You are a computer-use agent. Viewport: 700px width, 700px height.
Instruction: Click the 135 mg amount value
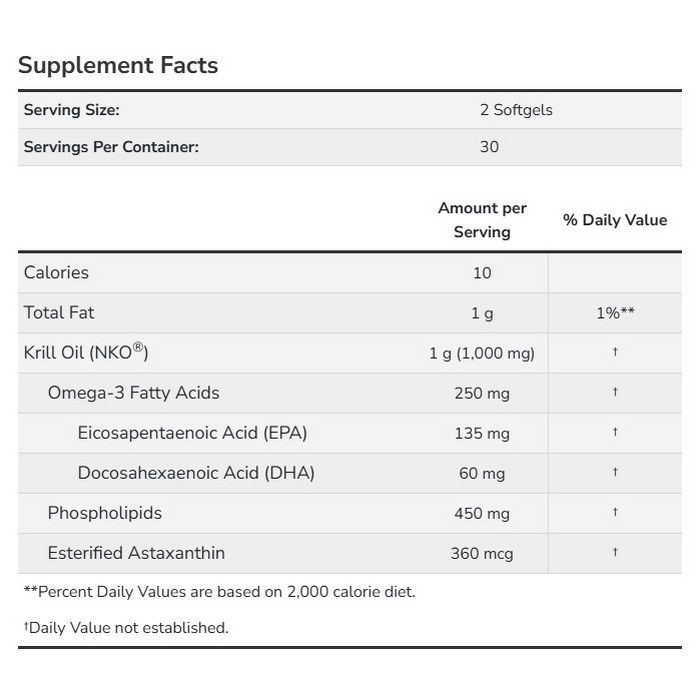click(482, 433)
